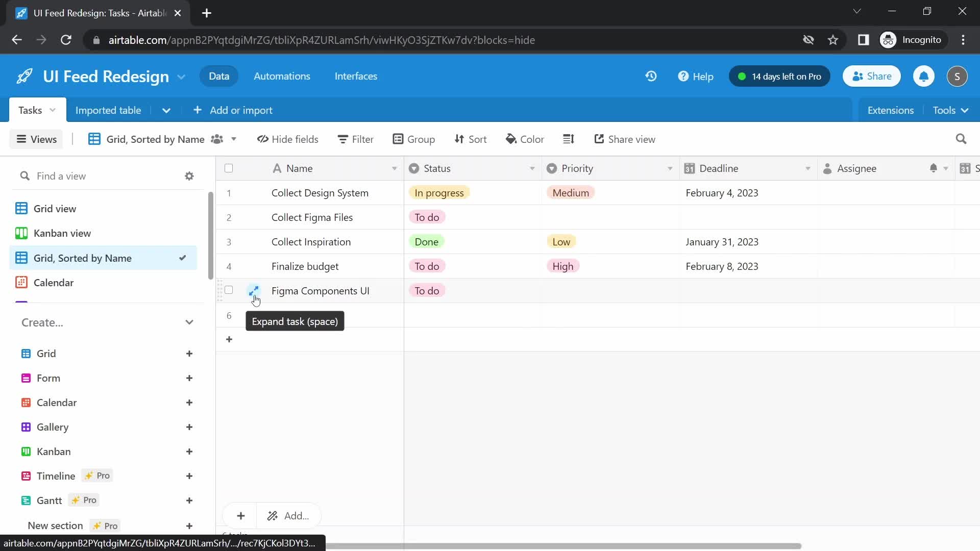Toggle the master select checkbox in header
This screenshot has width=980, height=551.
[x=229, y=168]
